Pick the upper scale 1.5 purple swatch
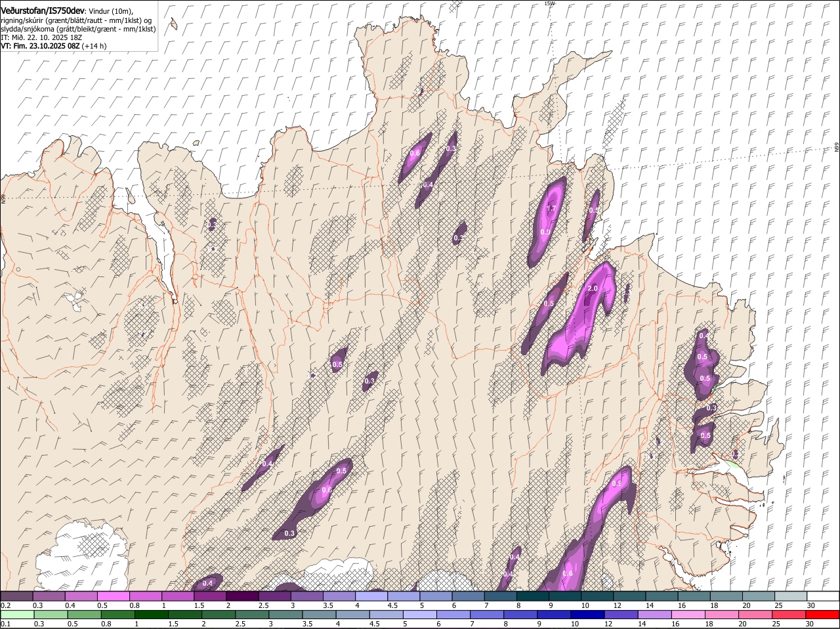 click(x=210, y=596)
